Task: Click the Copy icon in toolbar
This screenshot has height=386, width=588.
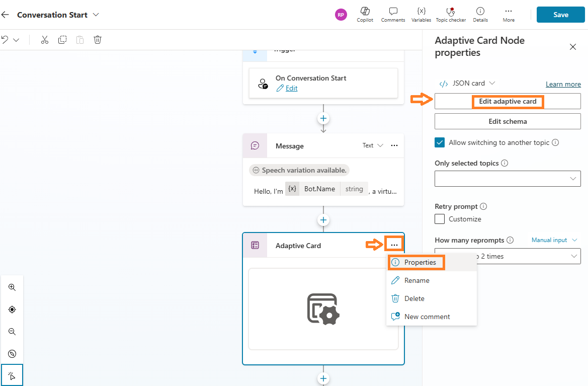Action: (62, 40)
